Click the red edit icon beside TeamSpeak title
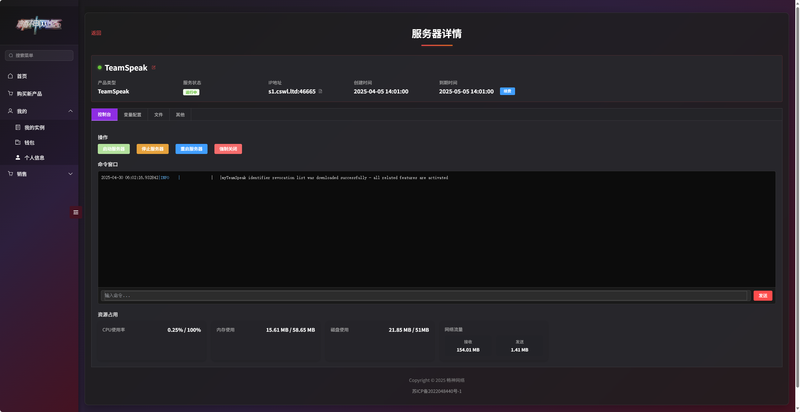Image resolution: width=800 pixels, height=412 pixels. 154,67
